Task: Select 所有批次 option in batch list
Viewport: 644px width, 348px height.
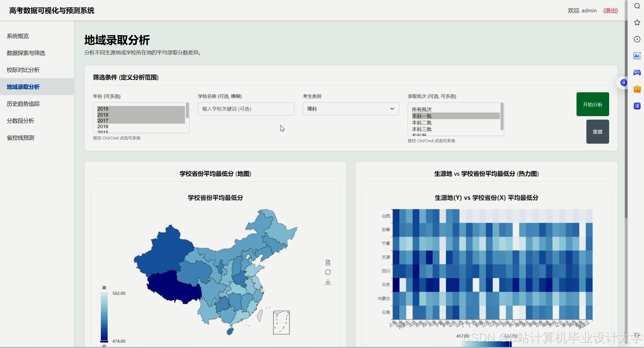Action: tap(422, 110)
